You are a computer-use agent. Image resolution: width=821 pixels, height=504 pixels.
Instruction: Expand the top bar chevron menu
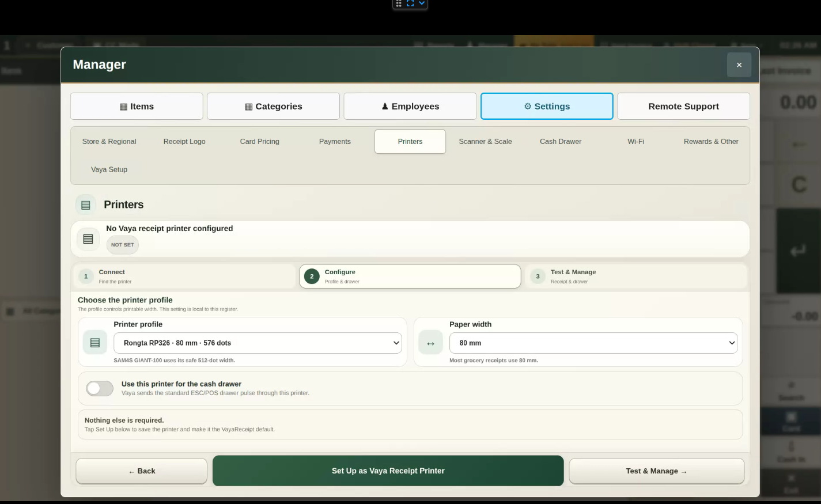click(x=422, y=3)
